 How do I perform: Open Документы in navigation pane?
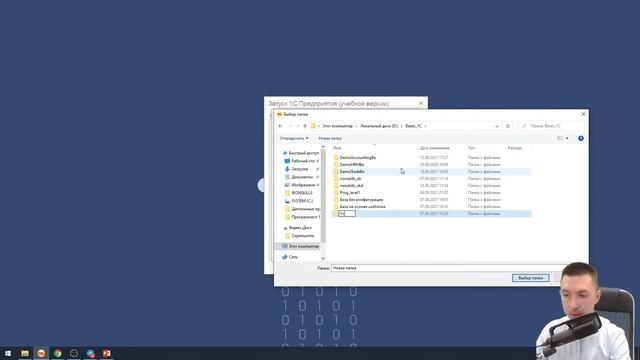[301, 177]
